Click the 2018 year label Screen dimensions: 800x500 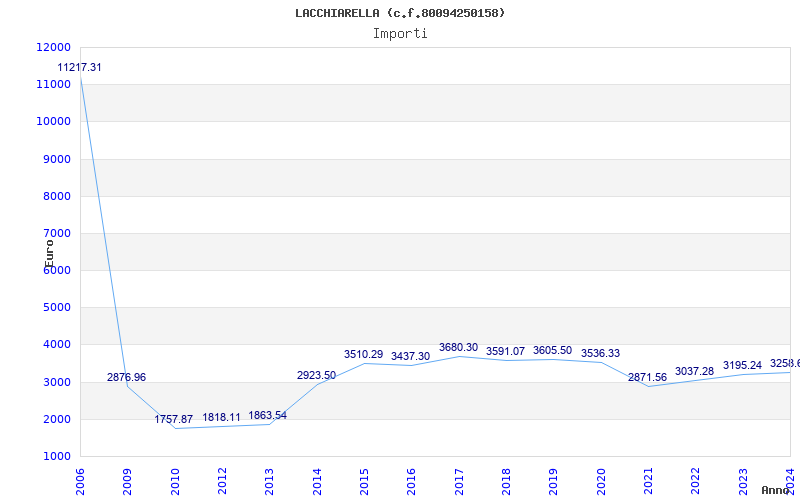506,481
